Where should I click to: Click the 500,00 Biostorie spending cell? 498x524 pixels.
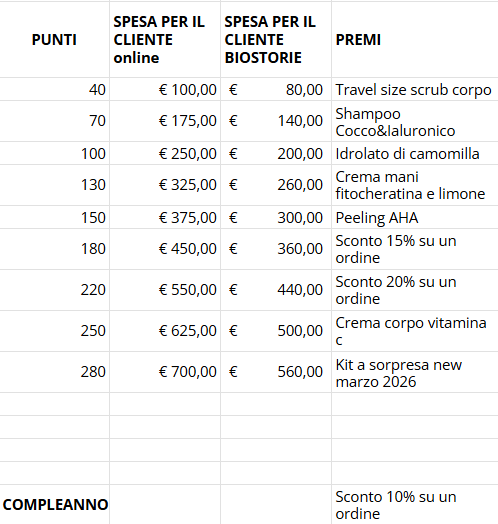(276, 331)
